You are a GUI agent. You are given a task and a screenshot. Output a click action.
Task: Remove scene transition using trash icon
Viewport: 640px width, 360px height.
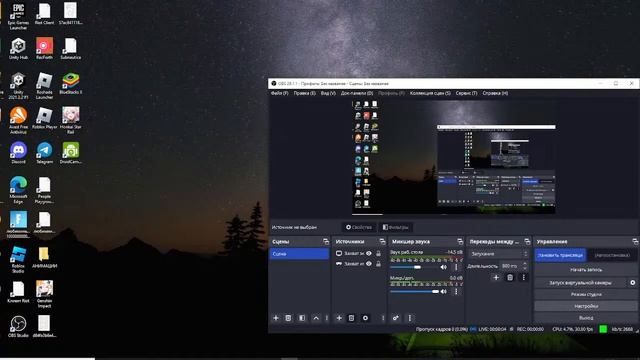[x=510, y=278]
